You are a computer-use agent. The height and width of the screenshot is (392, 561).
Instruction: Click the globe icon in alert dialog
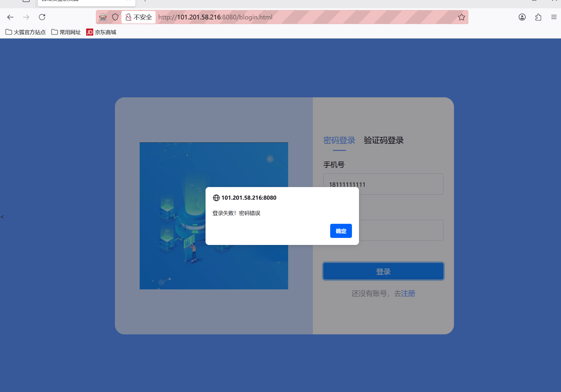[x=216, y=198]
